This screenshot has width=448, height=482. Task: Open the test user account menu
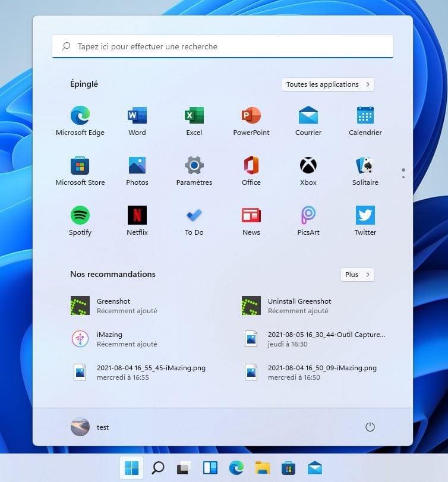click(90, 427)
